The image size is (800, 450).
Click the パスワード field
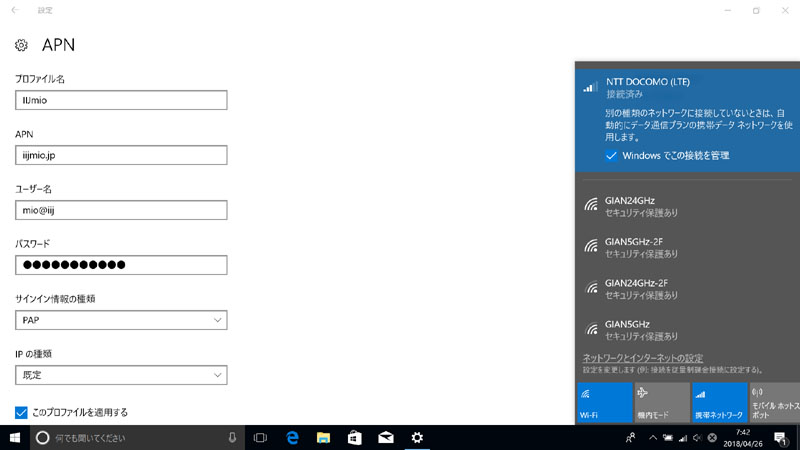pos(121,265)
